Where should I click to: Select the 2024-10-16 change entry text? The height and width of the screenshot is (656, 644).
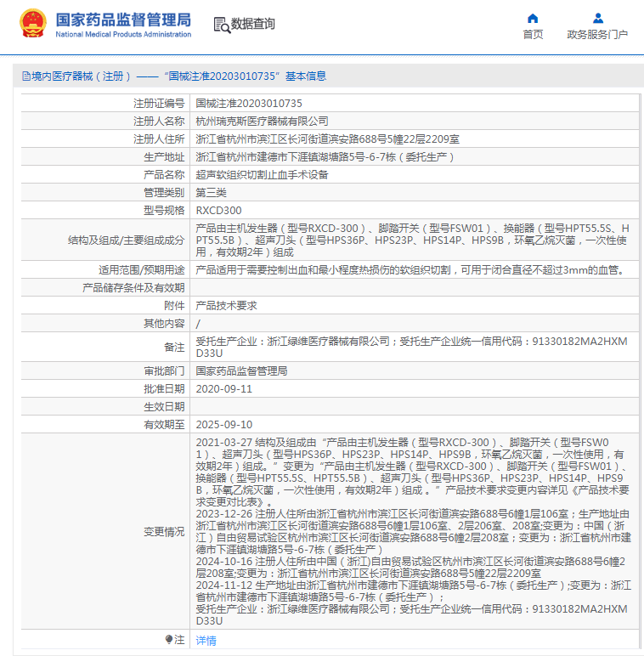pos(410,568)
